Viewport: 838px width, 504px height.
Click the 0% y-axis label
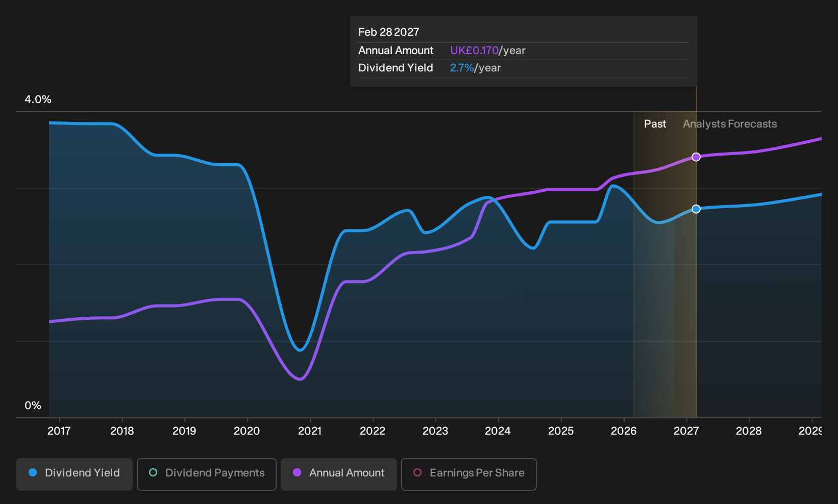(33, 406)
